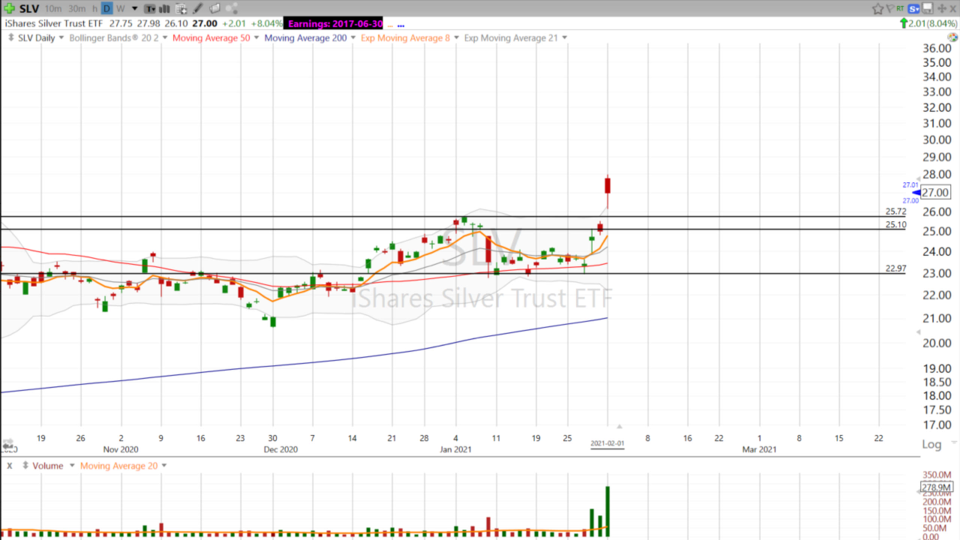The image size is (960, 540).
Task: Click the 36.00 price axis label
Action: click(x=937, y=48)
